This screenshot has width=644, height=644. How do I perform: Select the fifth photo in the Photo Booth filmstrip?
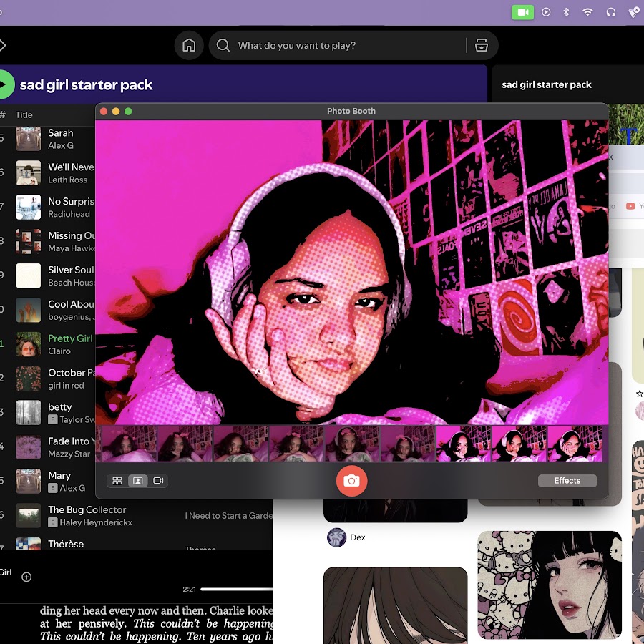352,444
